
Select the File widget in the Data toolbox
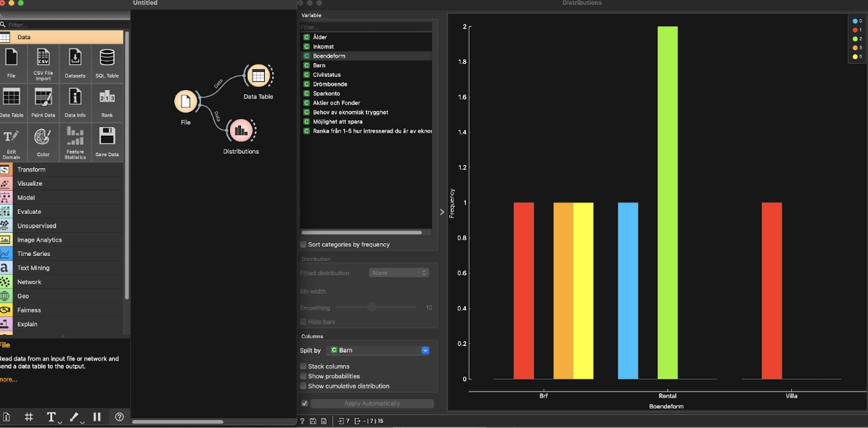point(11,62)
